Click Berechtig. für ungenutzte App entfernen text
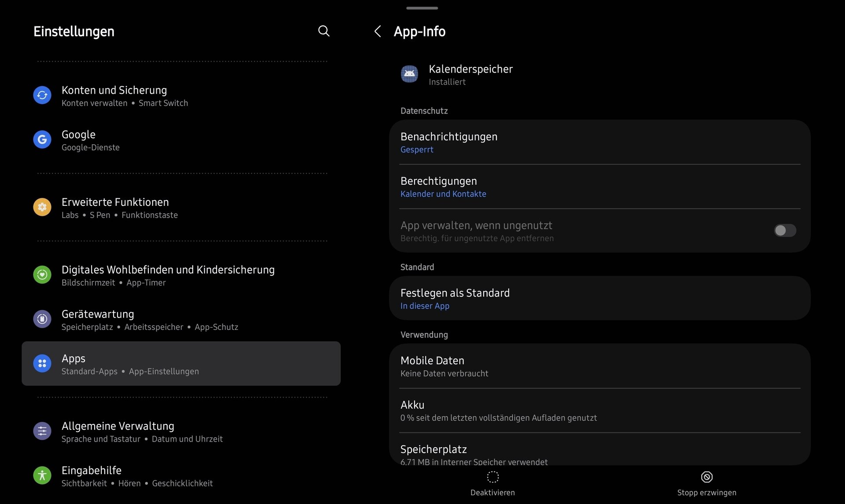The image size is (845, 504). (x=477, y=238)
